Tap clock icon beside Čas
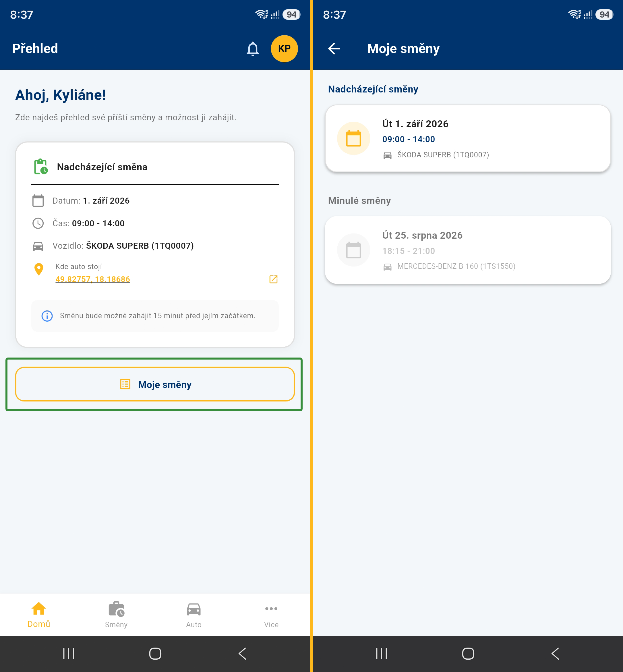The height and width of the screenshot is (672, 623). 38,223
